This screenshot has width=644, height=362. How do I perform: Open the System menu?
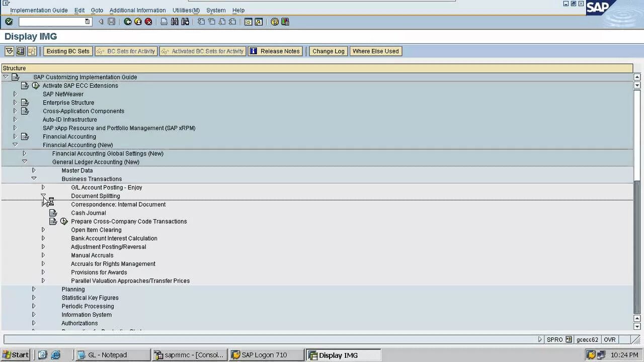(216, 10)
